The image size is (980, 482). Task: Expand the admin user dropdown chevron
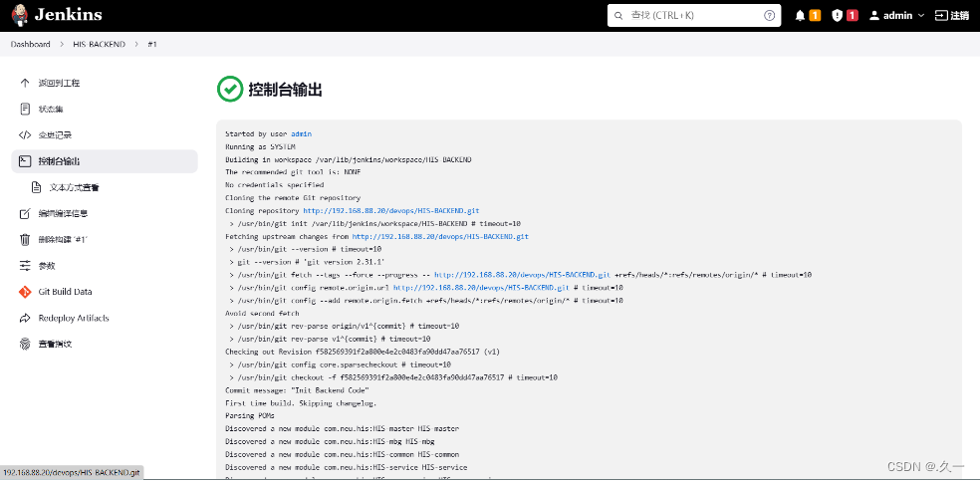coord(920,16)
